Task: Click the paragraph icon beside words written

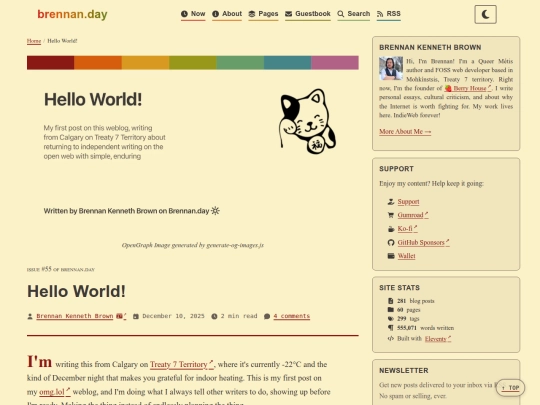Action: pos(391,328)
